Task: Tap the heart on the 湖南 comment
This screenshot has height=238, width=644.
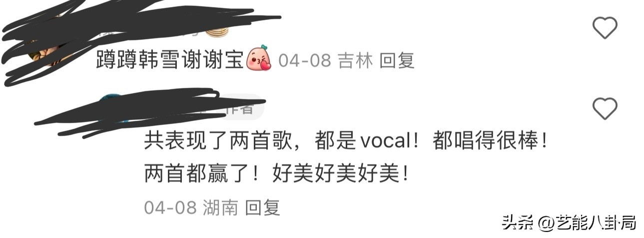Action: click(x=605, y=108)
